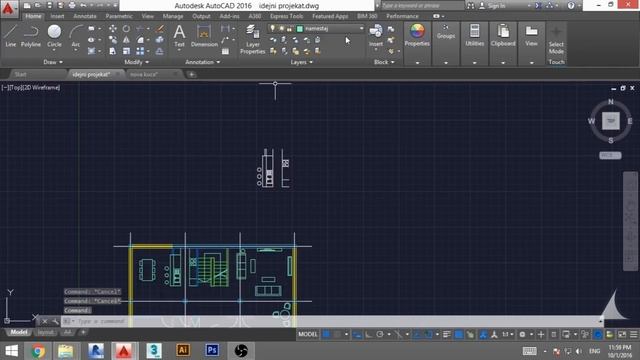
Task: Select the Circle tool
Action: [x=54, y=36]
